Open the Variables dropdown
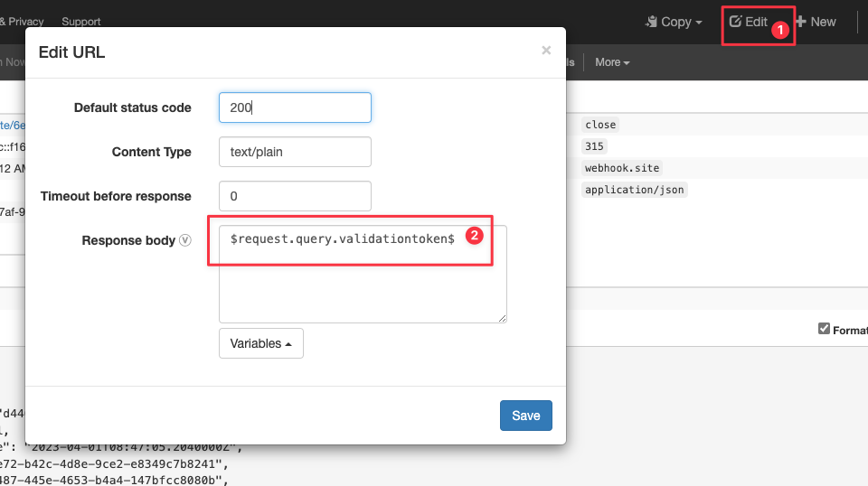The image size is (868, 486). 260,343
